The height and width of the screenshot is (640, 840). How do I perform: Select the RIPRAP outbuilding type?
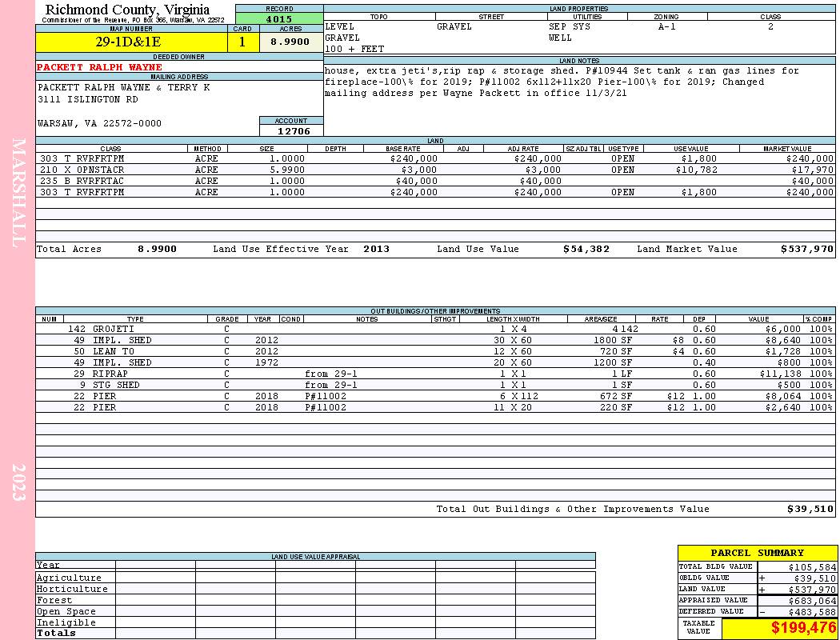pos(110,374)
